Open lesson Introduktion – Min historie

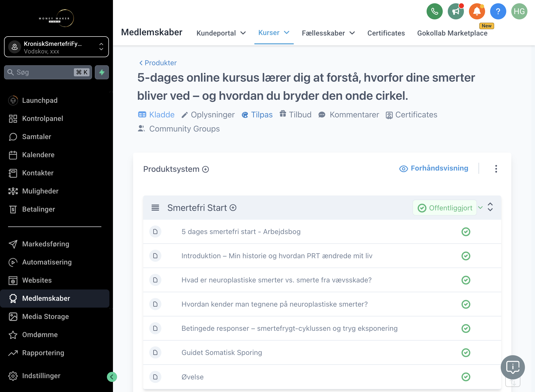(x=277, y=256)
